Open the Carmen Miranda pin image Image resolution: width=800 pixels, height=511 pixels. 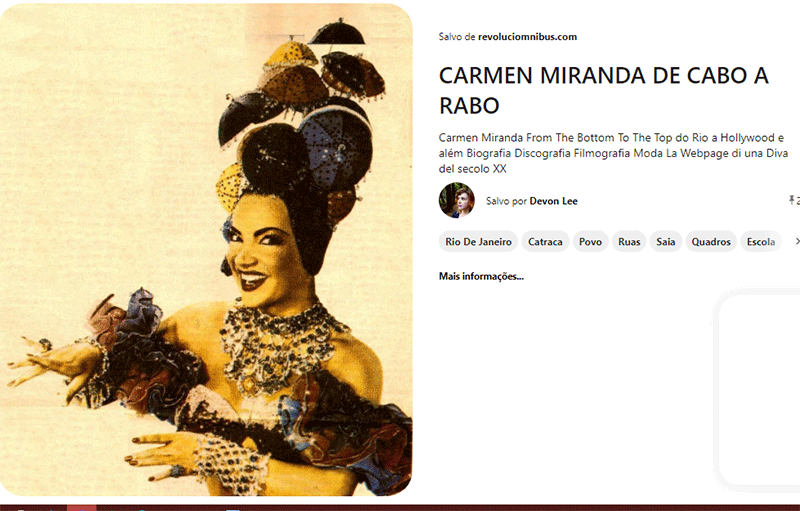(x=206, y=249)
